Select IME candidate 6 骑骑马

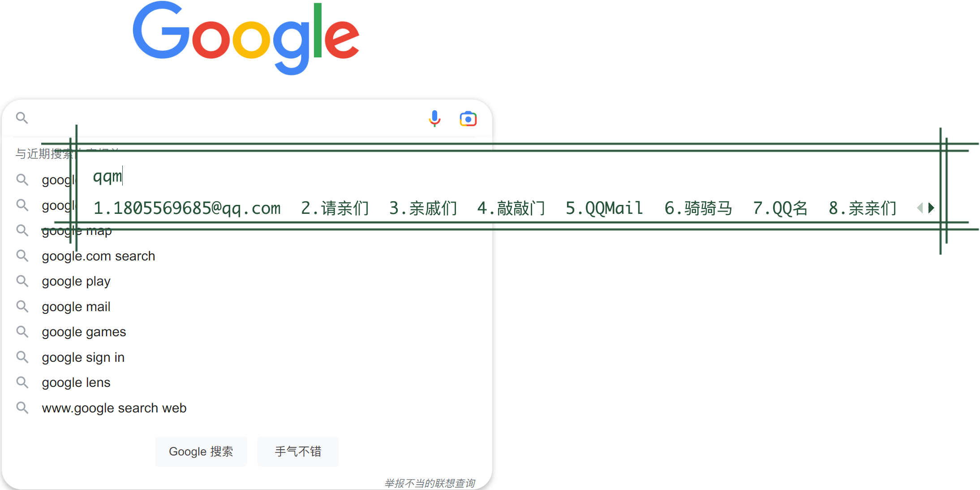(698, 208)
